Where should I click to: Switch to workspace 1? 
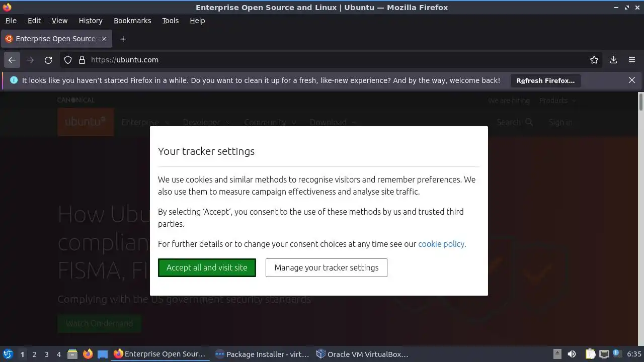pyautogui.click(x=22, y=354)
